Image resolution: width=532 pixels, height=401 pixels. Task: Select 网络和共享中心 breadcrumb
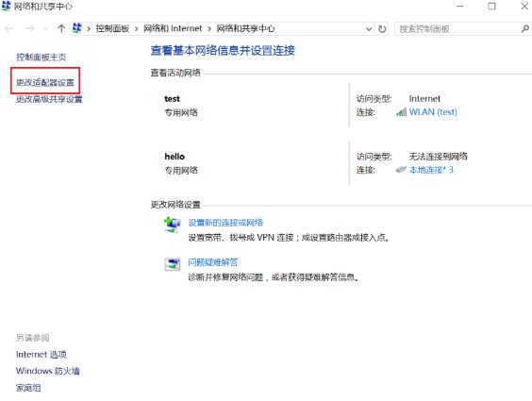click(x=245, y=28)
